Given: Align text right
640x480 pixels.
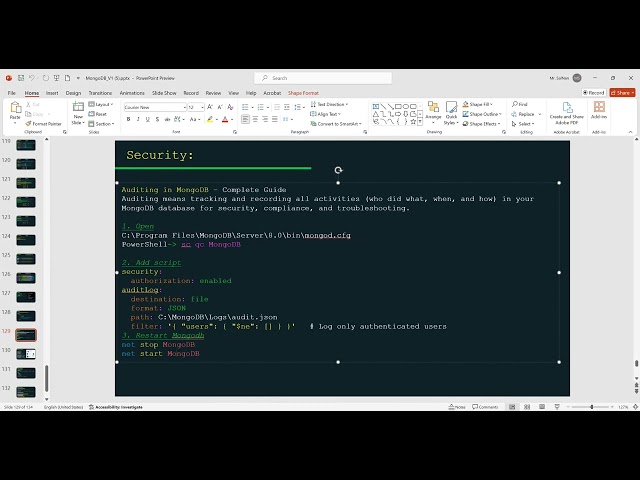Looking at the screenshot, I should (265, 119).
